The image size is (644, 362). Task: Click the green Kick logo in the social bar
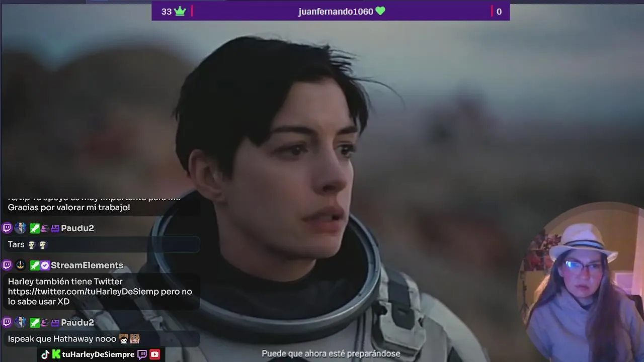(x=56, y=354)
